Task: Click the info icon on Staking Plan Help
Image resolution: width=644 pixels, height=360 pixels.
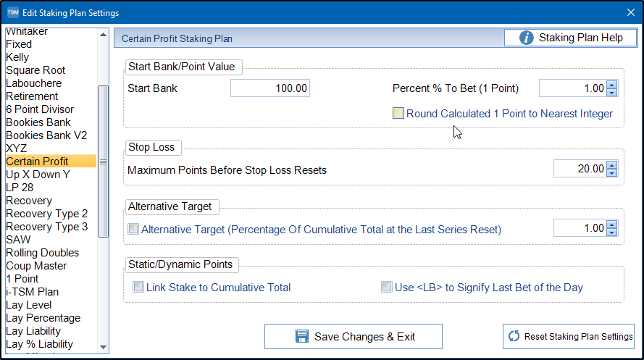Action: pos(527,38)
